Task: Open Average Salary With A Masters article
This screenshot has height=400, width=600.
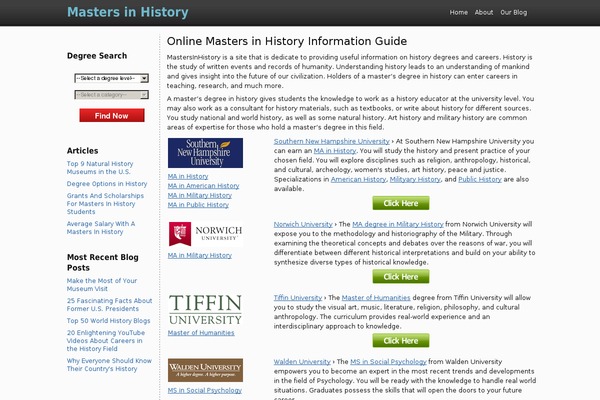Action: pyautogui.click(x=101, y=228)
